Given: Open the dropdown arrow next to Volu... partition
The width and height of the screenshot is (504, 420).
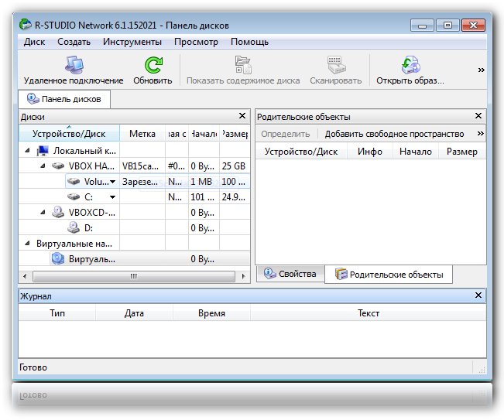Looking at the screenshot, I should click(113, 182).
